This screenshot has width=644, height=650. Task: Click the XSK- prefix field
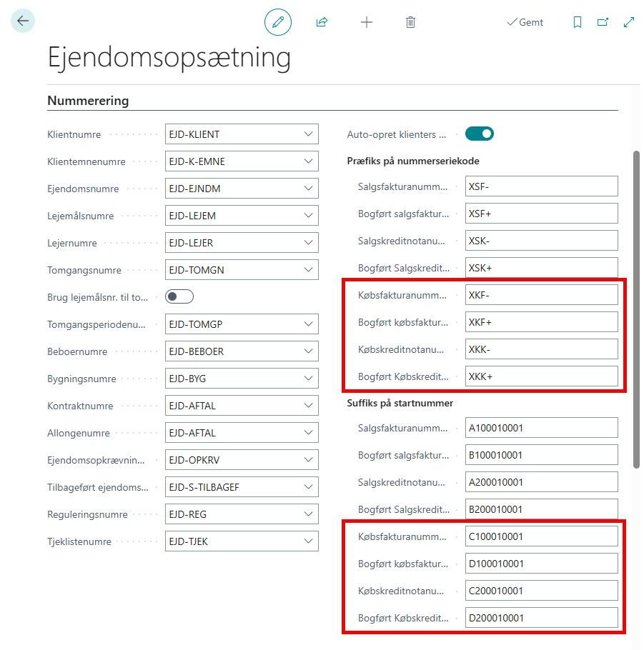click(x=542, y=241)
